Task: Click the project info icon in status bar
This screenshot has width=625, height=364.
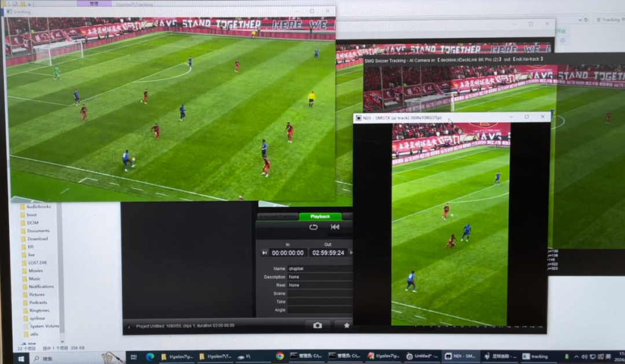Action: 129,326
